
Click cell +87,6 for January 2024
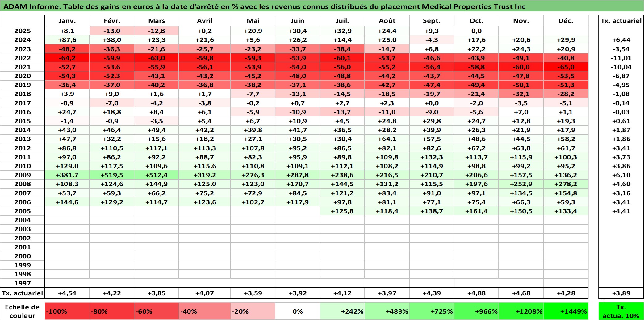pos(67,40)
